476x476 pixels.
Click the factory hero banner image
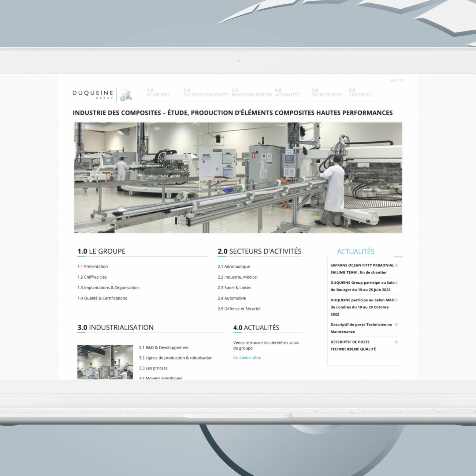click(238, 178)
